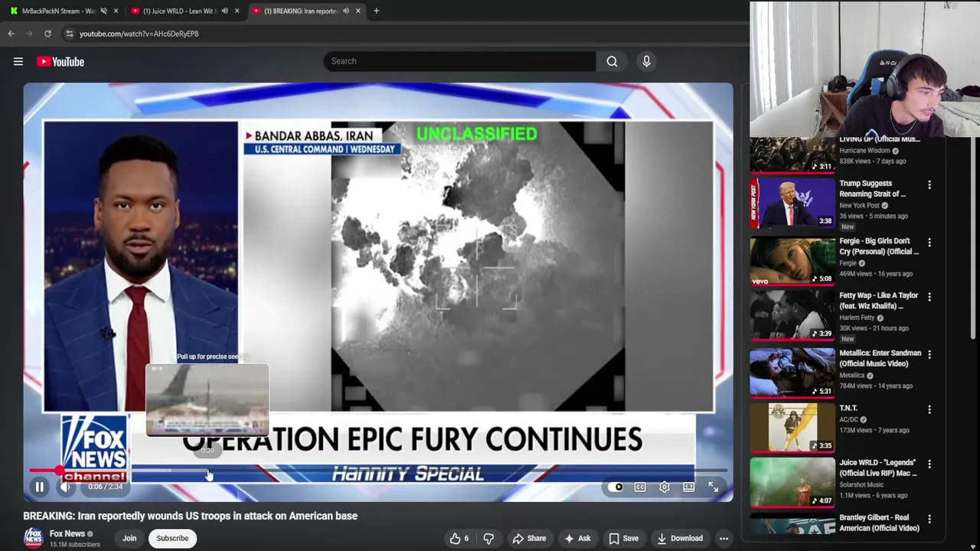Click the browser address bar URL

click(139, 34)
